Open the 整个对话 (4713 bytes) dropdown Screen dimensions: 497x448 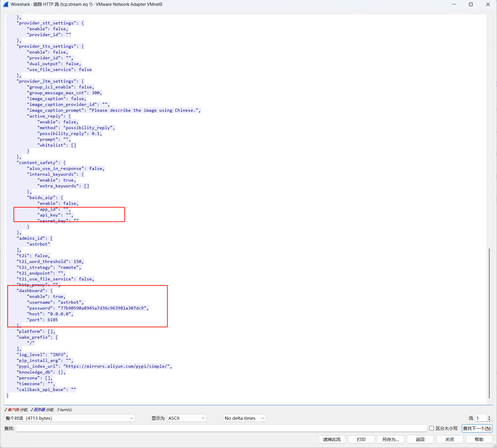click(x=70, y=418)
